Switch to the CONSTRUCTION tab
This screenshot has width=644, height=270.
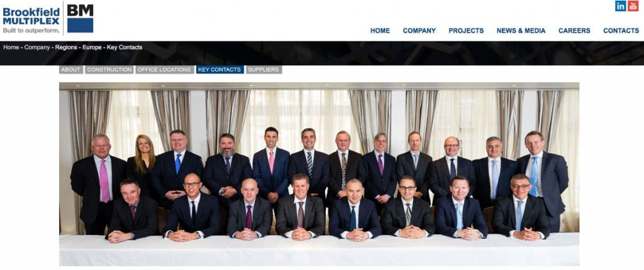109,70
